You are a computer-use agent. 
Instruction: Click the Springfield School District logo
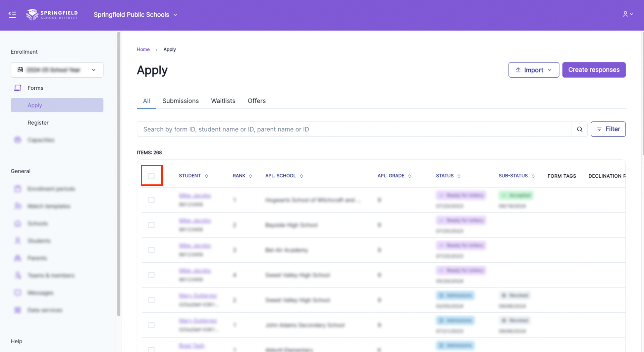[52, 14]
